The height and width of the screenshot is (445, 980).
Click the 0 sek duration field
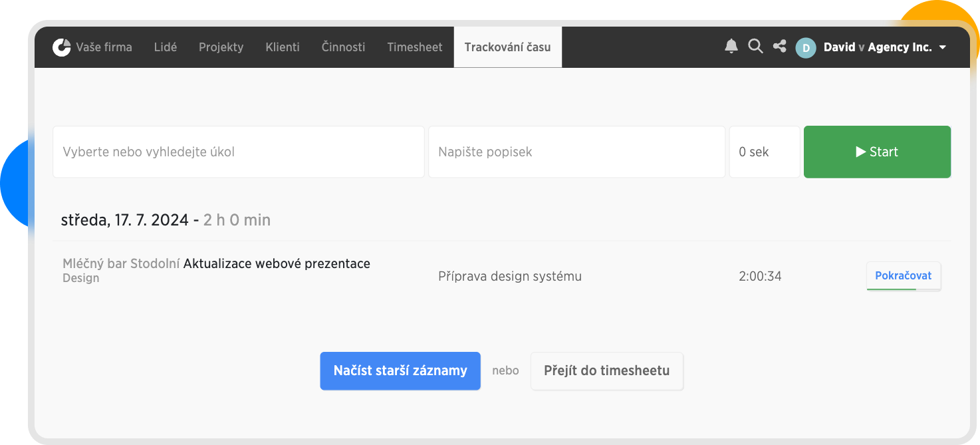click(764, 152)
